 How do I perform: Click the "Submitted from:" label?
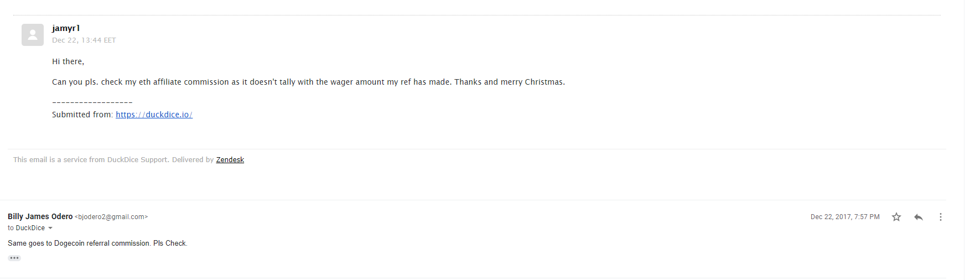point(82,115)
